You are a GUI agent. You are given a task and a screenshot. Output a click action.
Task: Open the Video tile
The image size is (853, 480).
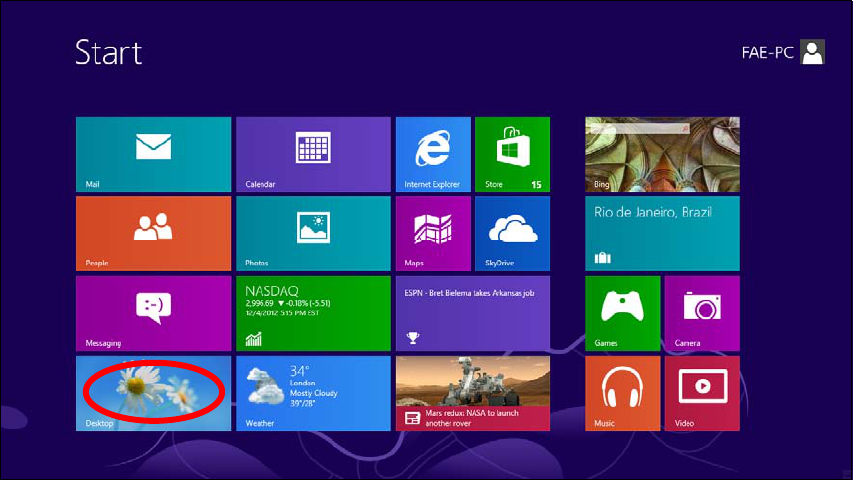(702, 393)
